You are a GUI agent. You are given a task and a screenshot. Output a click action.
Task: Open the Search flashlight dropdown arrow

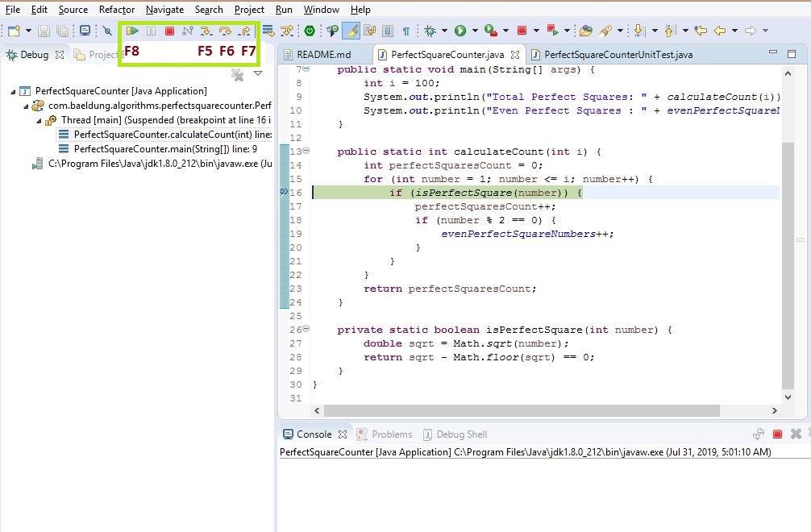click(x=620, y=31)
